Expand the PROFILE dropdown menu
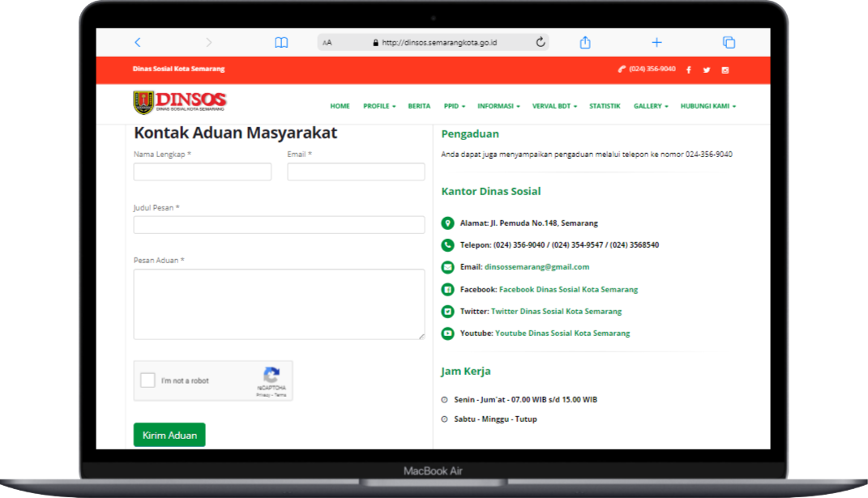The width and height of the screenshot is (868, 498). (x=378, y=106)
